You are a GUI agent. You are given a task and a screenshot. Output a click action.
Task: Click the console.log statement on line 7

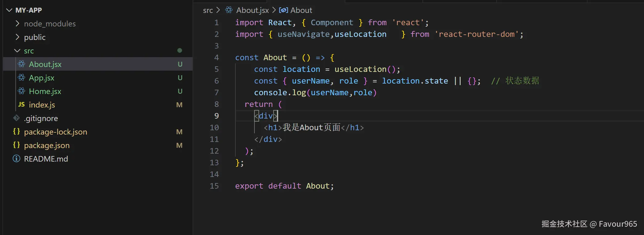[x=315, y=92]
